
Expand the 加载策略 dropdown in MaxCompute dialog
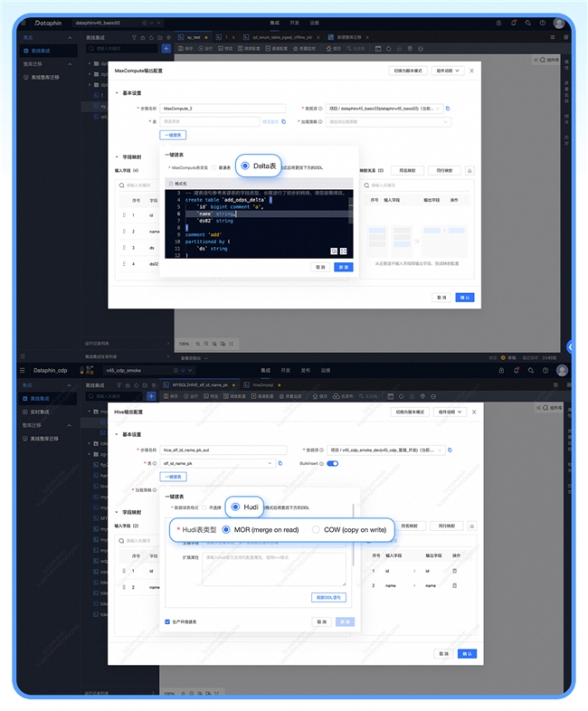tap(385, 121)
